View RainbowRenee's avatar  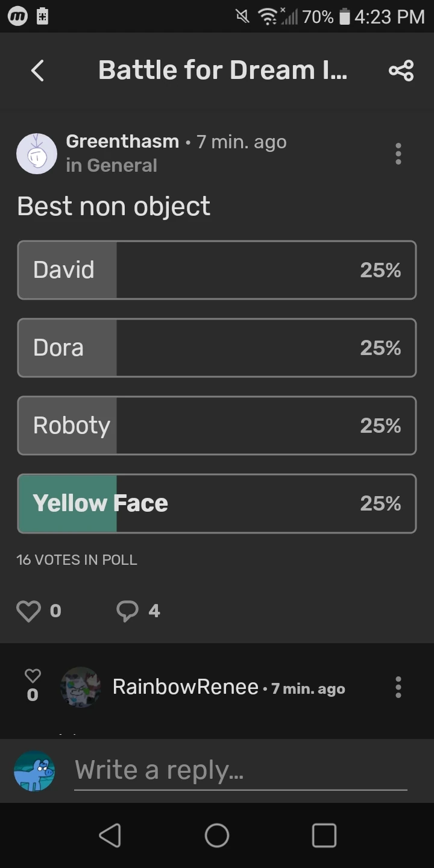click(x=80, y=687)
